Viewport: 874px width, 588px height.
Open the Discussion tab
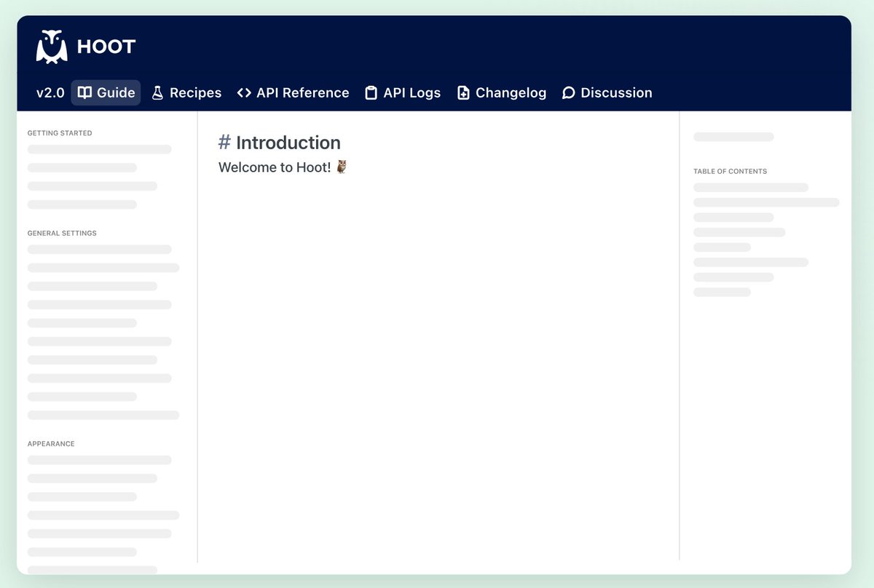pos(607,92)
